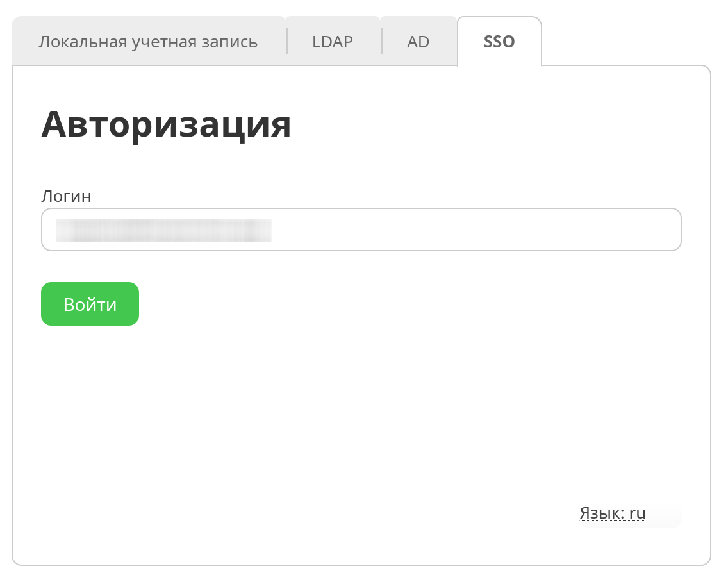The width and height of the screenshot is (728, 582).
Task: Place cursor at end of Логин field
Action: [666, 229]
